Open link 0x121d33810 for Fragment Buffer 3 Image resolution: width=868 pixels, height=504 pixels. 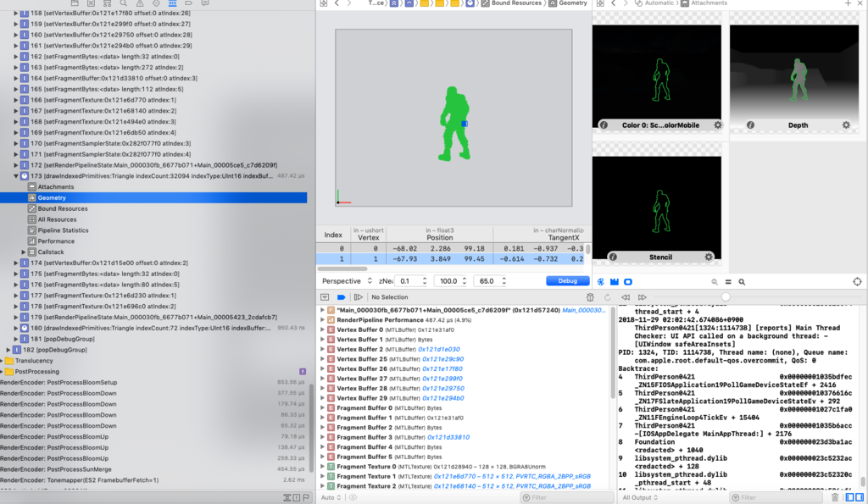click(448, 437)
